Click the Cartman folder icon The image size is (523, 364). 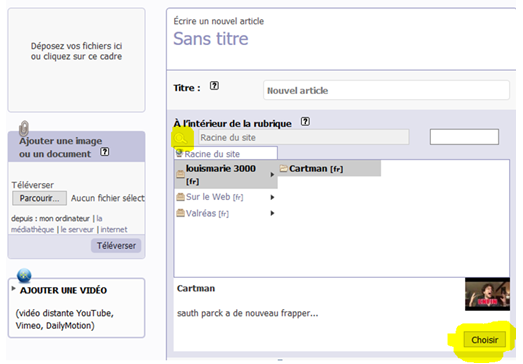point(284,168)
